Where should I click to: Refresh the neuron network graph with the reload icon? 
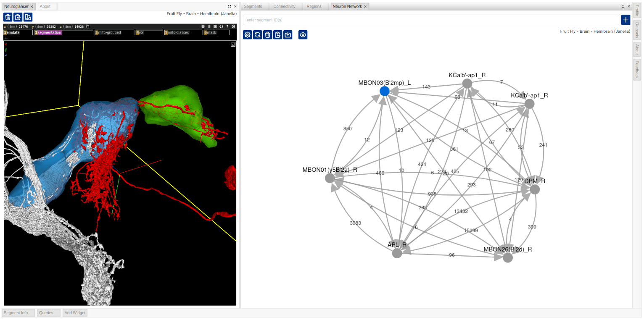[258, 34]
